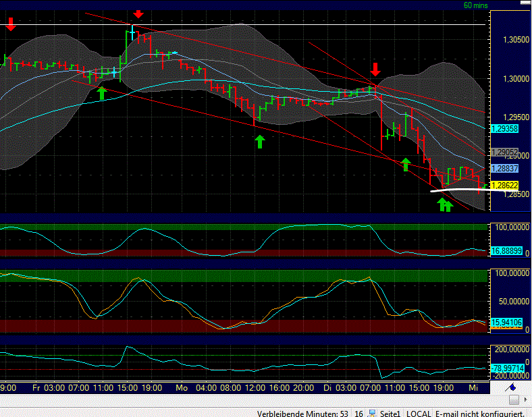Click the 12:00 time axis label

tap(255, 388)
